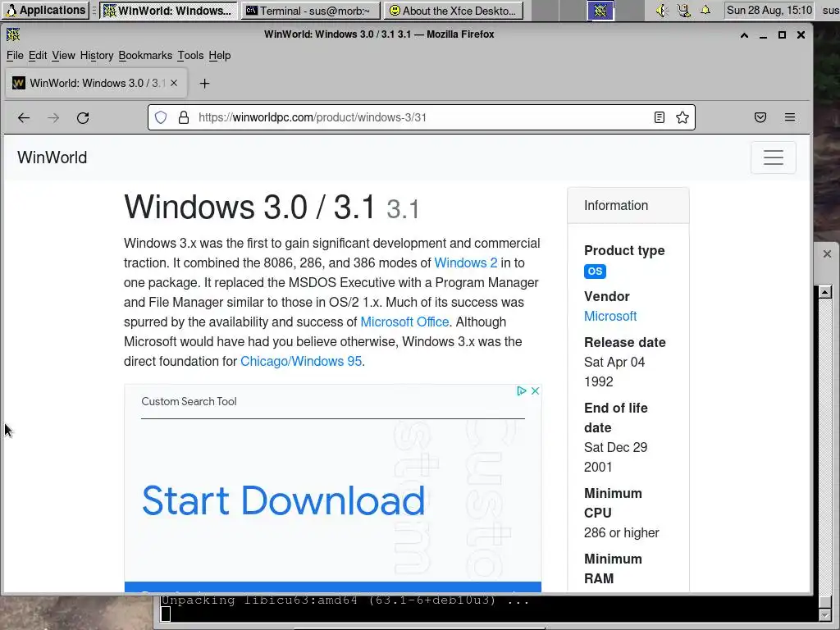Expand WinWorld site navigation toggler
840x630 pixels.
(x=773, y=157)
